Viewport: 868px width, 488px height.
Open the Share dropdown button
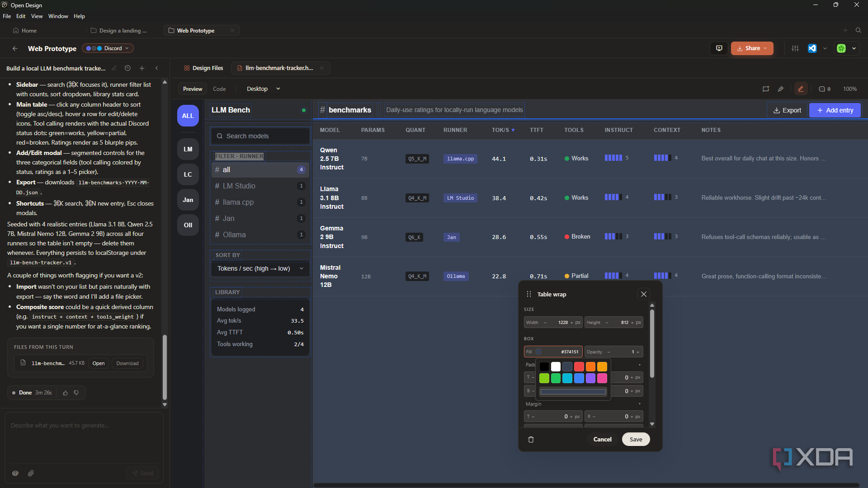(752, 48)
